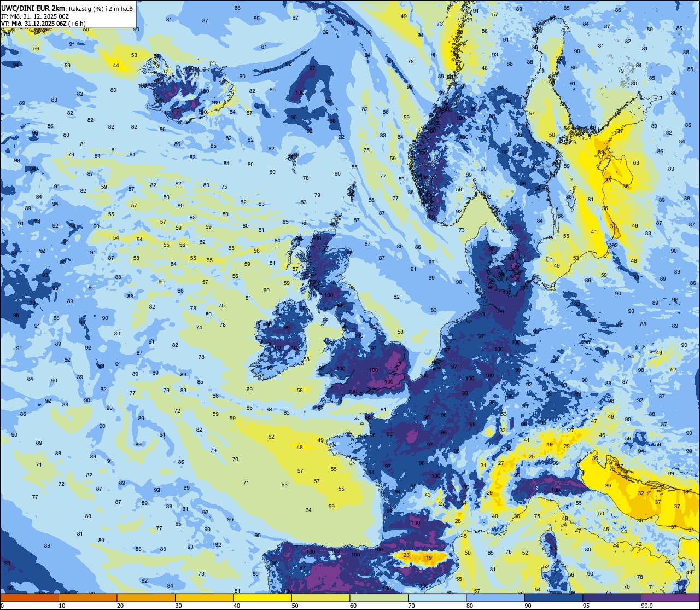
Task: Click the 'Rakastig (%) í 2 m hæð' parameter label
Action: pos(100,8)
